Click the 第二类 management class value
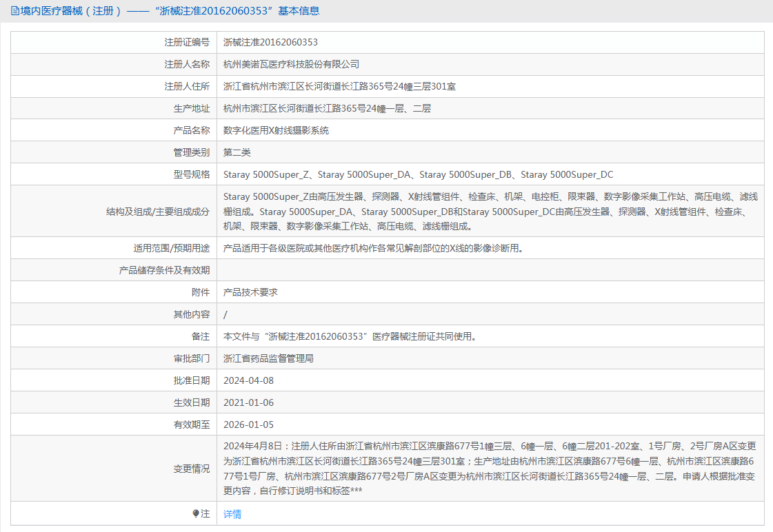The height and width of the screenshot is (532, 773). [x=237, y=153]
